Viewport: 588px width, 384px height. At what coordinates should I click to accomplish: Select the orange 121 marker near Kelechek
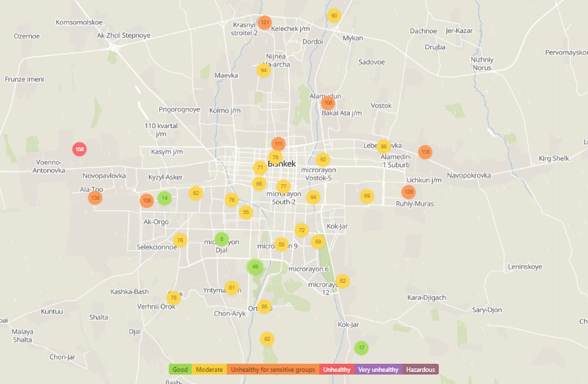pyautogui.click(x=265, y=22)
